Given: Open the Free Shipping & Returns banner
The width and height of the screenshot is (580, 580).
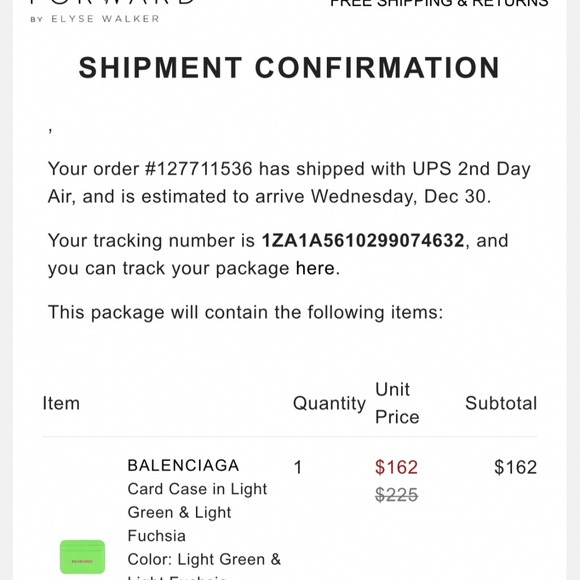Looking at the screenshot, I should point(439,3).
